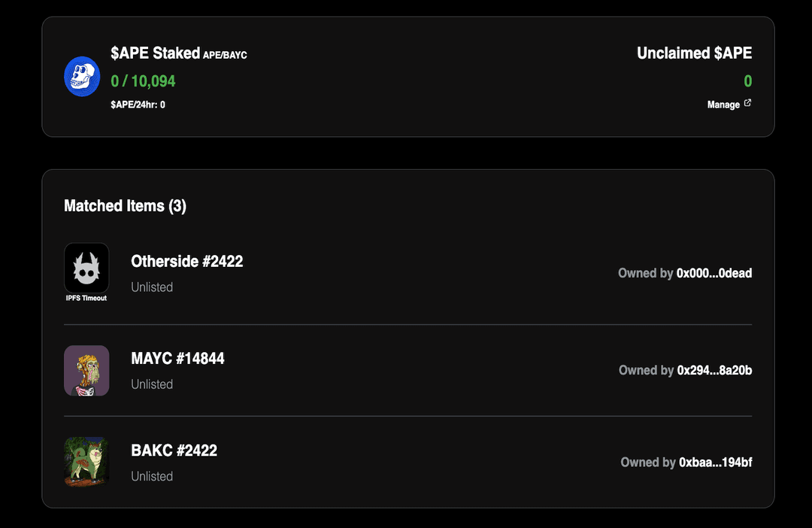Open the MAYC #14844 ape thumbnail
The width and height of the screenshot is (812, 528).
pos(86,370)
